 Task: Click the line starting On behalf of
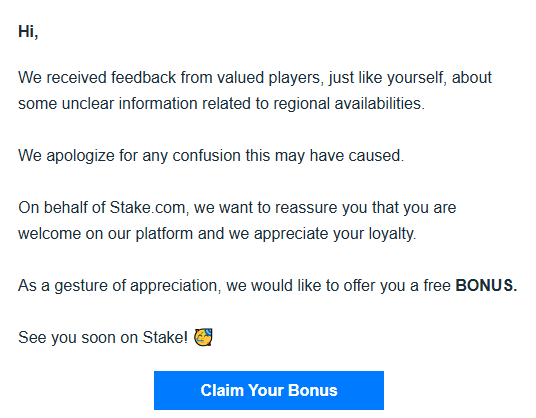pyautogui.click(x=237, y=208)
